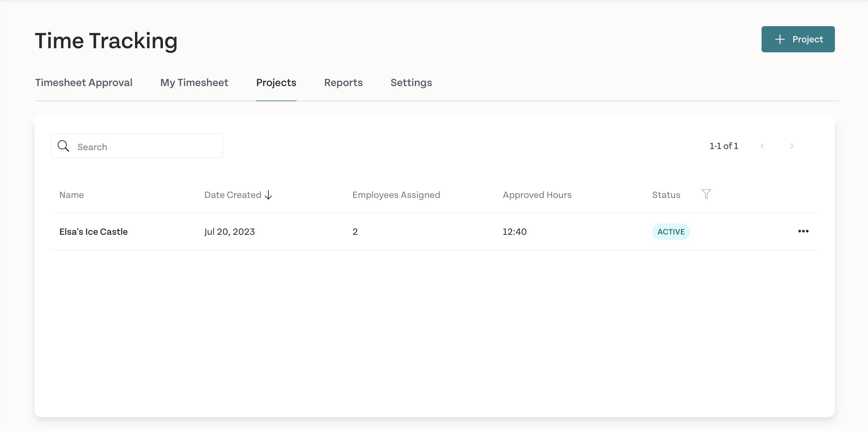Create a new project
The width and height of the screenshot is (868, 431).
click(x=798, y=39)
